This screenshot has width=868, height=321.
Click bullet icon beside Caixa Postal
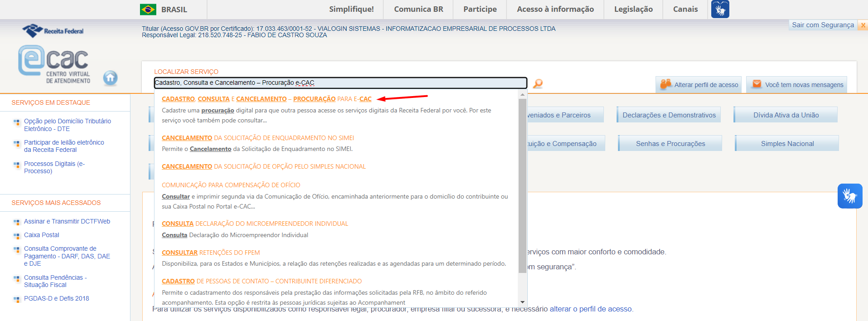click(17, 236)
